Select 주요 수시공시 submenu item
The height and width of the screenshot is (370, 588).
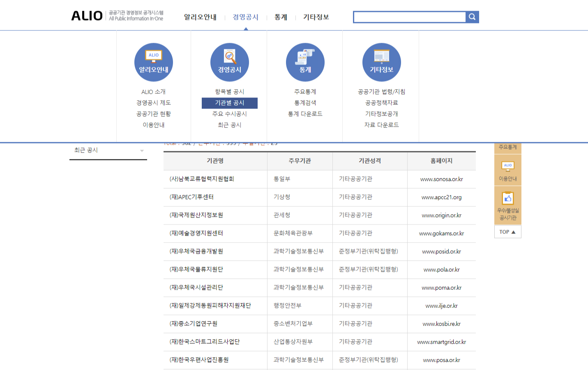[x=230, y=114]
